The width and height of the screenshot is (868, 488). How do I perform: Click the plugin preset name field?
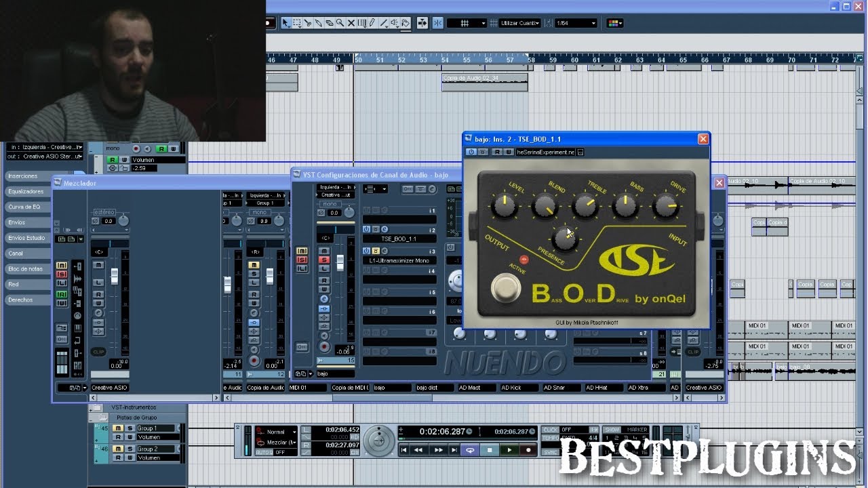545,152
